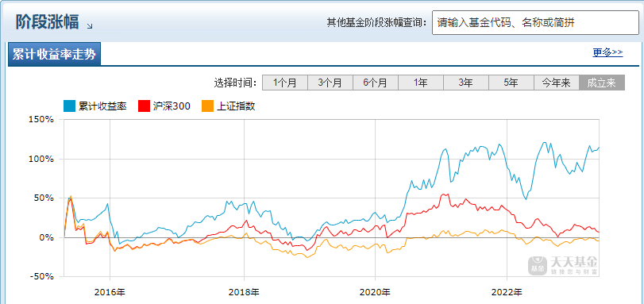Click the 累计收益率 legend label
The width and height of the screenshot is (644, 304).
tap(102, 107)
